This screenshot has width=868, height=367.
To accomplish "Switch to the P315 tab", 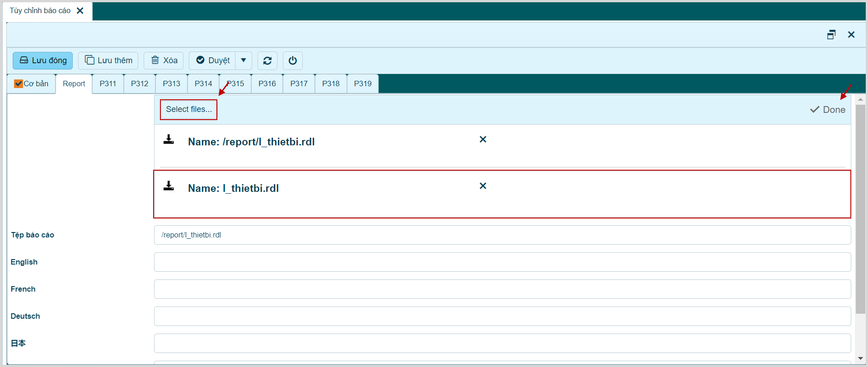I will pyautogui.click(x=235, y=84).
